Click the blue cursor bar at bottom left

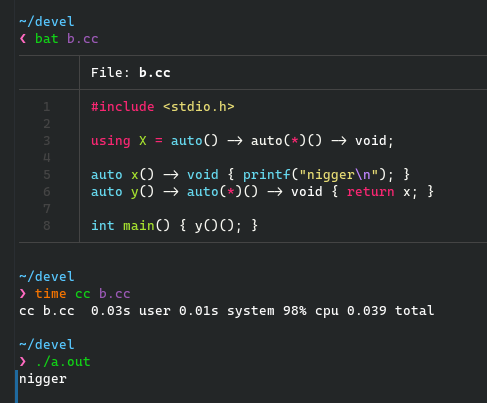click(16, 386)
